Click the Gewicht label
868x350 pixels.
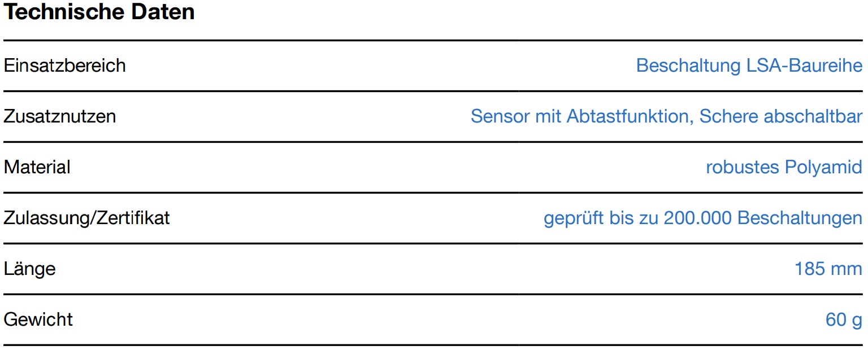[x=38, y=320]
